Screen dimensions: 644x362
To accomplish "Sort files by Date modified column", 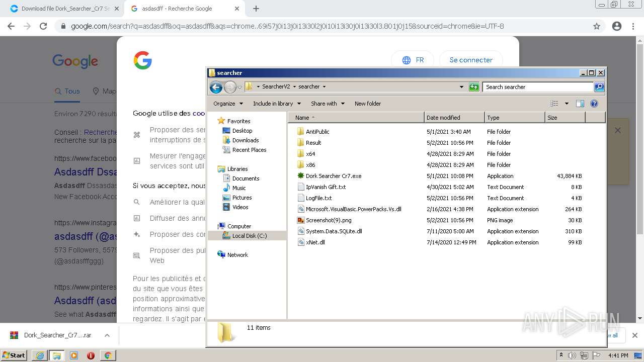I will click(454, 118).
